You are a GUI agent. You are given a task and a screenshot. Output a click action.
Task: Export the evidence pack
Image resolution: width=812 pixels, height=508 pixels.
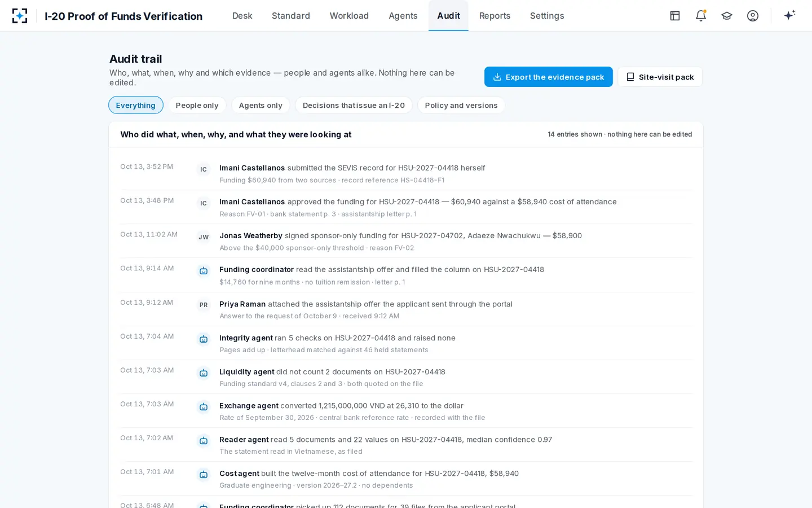click(549, 77)
